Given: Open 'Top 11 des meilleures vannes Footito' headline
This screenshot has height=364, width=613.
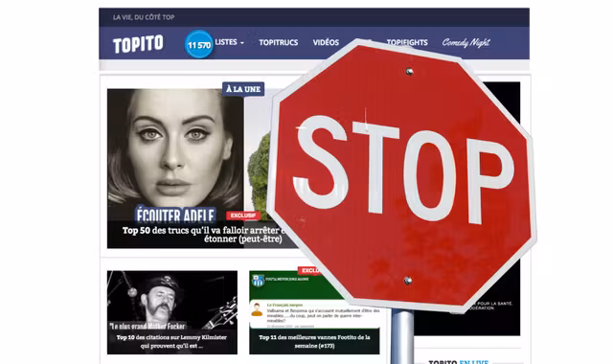Looking at the screenshot, I should point(314,341).
